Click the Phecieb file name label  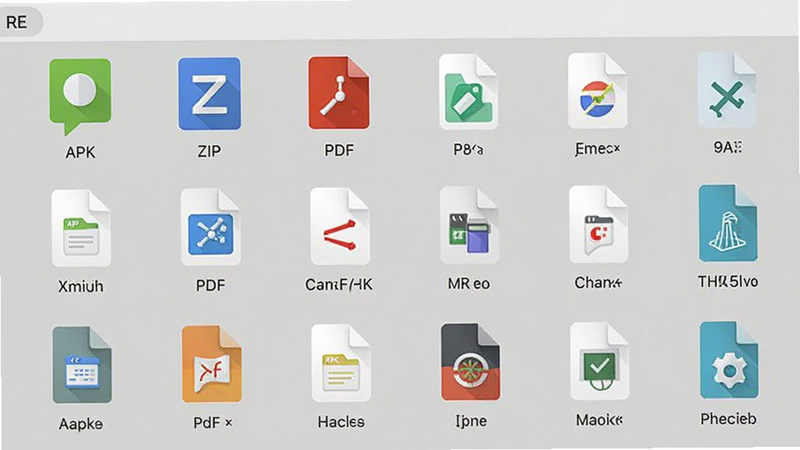(728, 419)
